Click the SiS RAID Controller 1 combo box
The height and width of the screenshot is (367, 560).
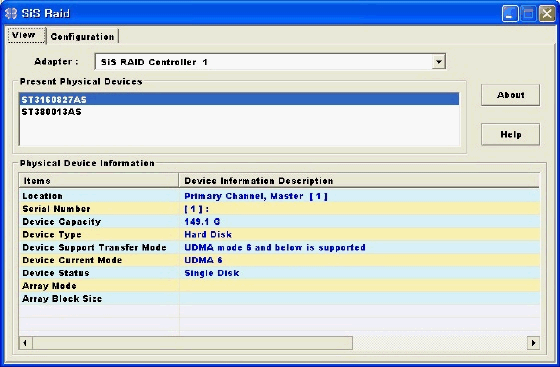270,62
